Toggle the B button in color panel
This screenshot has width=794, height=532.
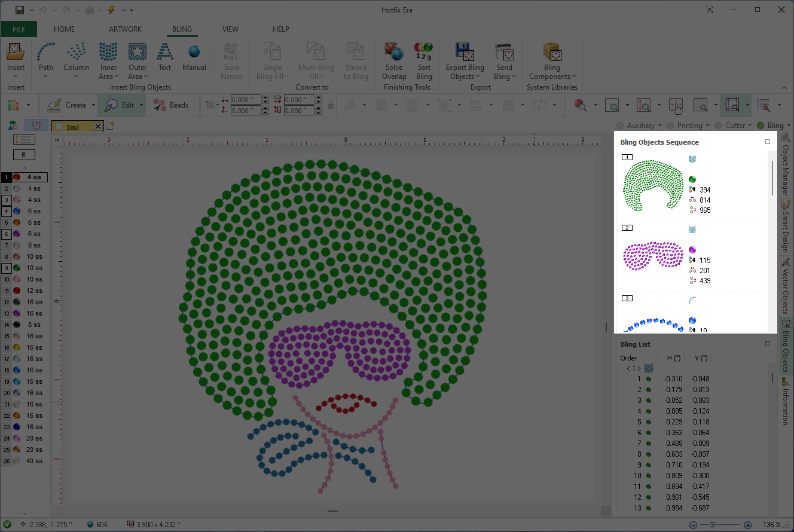pos(24,155)
